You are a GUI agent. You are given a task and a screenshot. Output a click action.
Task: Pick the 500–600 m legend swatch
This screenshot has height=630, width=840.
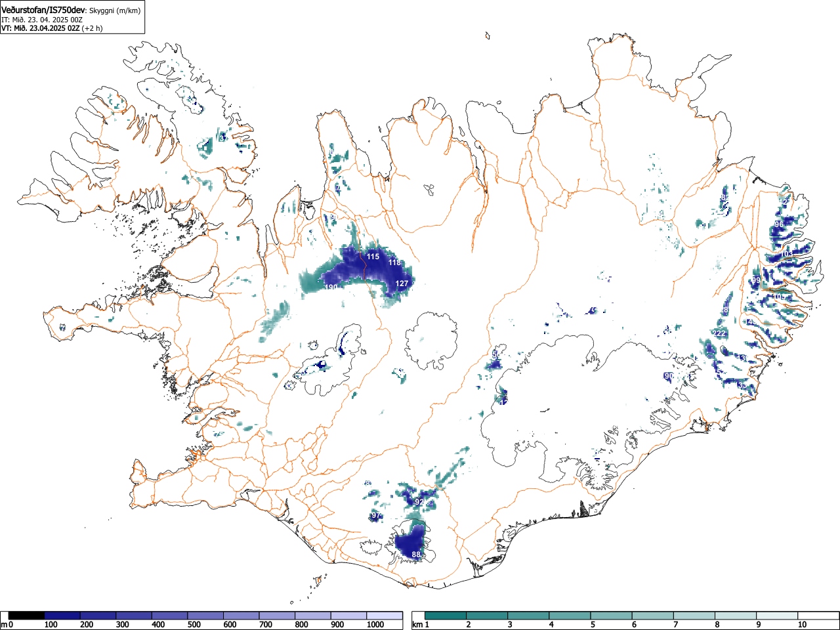click(205, 616)
